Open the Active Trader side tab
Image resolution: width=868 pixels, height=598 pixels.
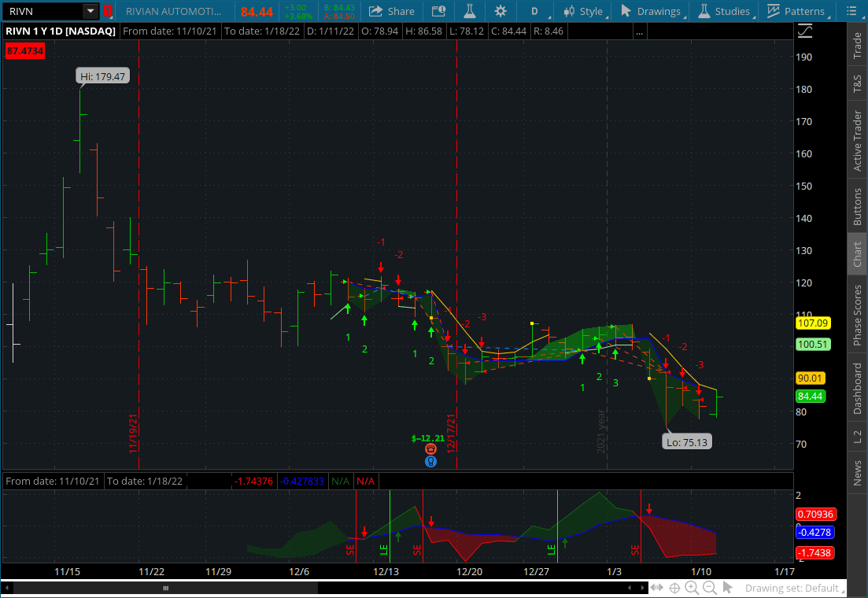click(858, 141)
